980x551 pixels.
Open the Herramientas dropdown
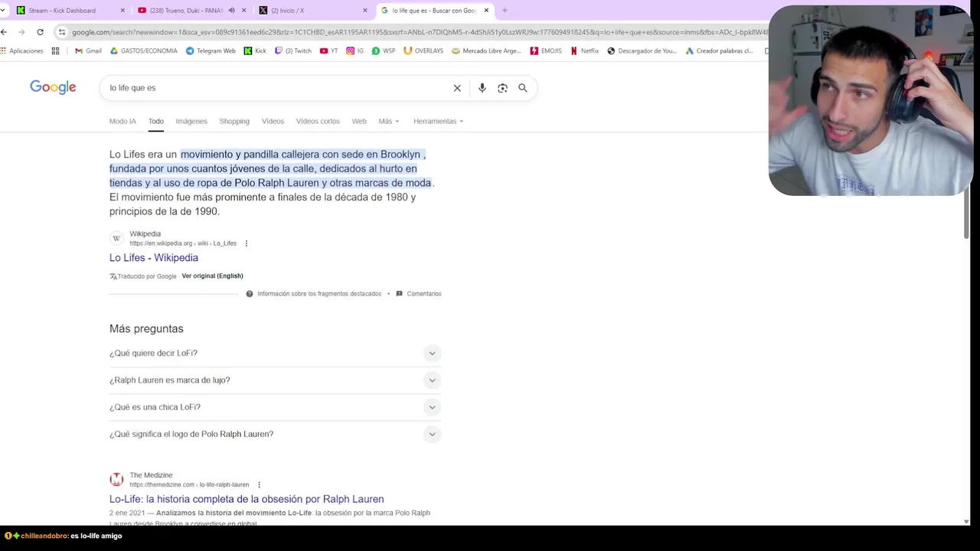[x=438, y=121]
